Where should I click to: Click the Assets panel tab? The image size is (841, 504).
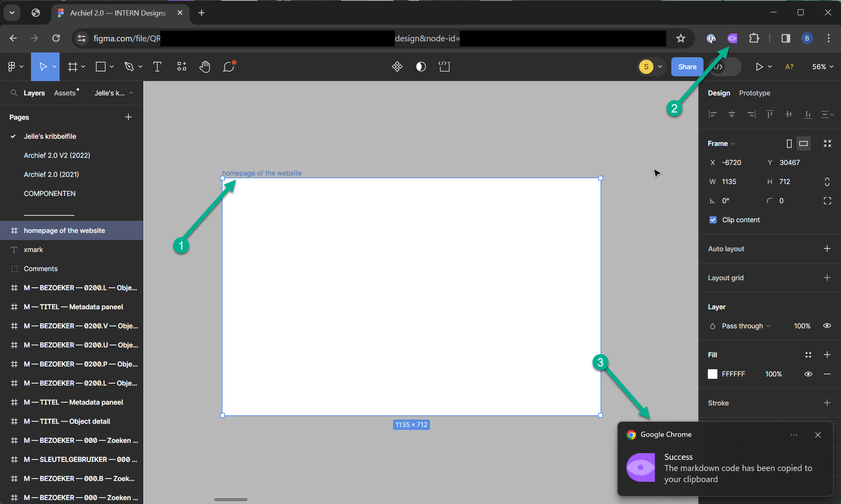[65, 93]
